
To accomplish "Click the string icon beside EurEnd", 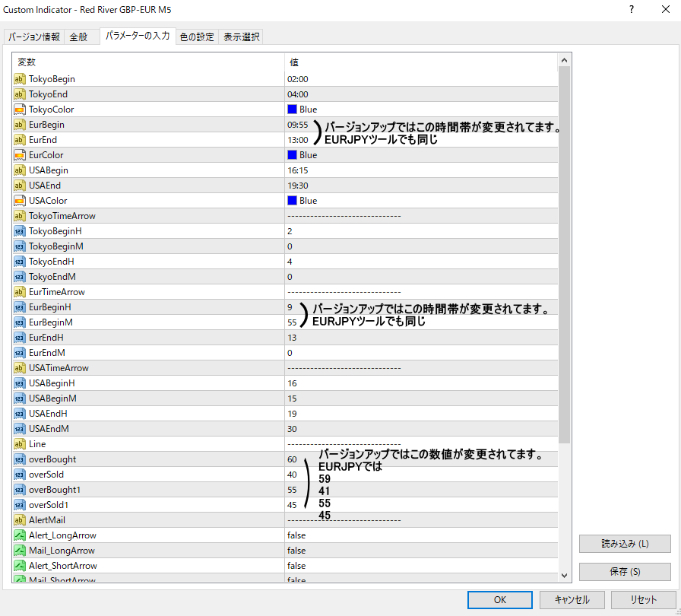I will pos(20,140).
